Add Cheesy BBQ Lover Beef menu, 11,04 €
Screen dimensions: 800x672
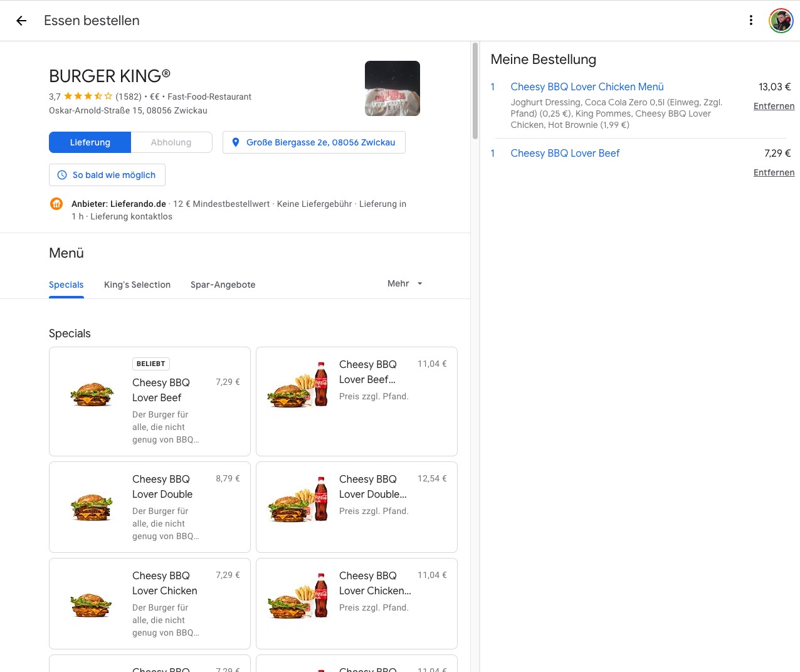(357, 401)
